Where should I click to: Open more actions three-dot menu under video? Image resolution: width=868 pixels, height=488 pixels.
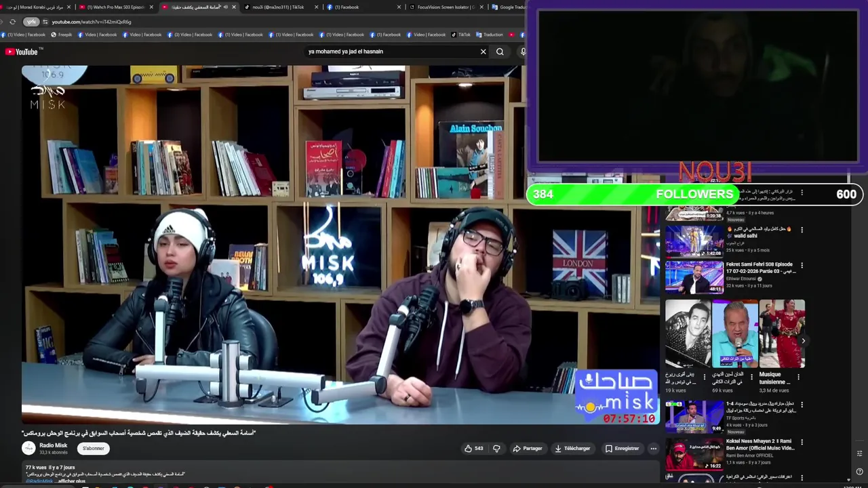[x=653, y=448]
